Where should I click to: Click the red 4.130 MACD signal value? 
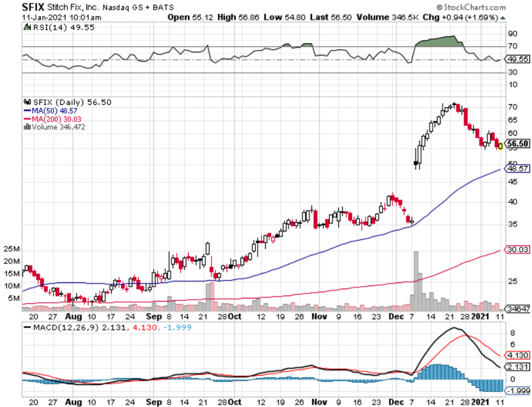pyautogui.click(x=145, y=328)
